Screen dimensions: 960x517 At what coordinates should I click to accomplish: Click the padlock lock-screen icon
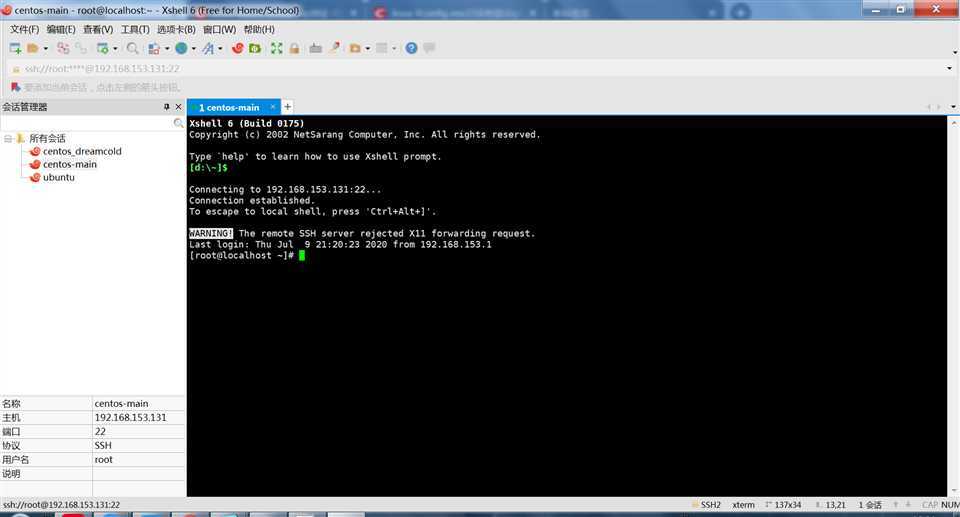(294, 48)
